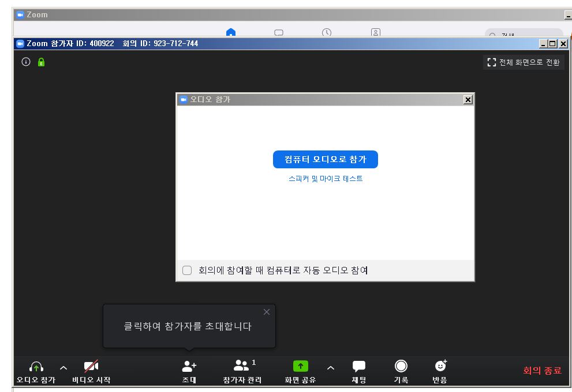Click the meeting information icon
This screenshot has height=392, width=572.
coord(26,62)
